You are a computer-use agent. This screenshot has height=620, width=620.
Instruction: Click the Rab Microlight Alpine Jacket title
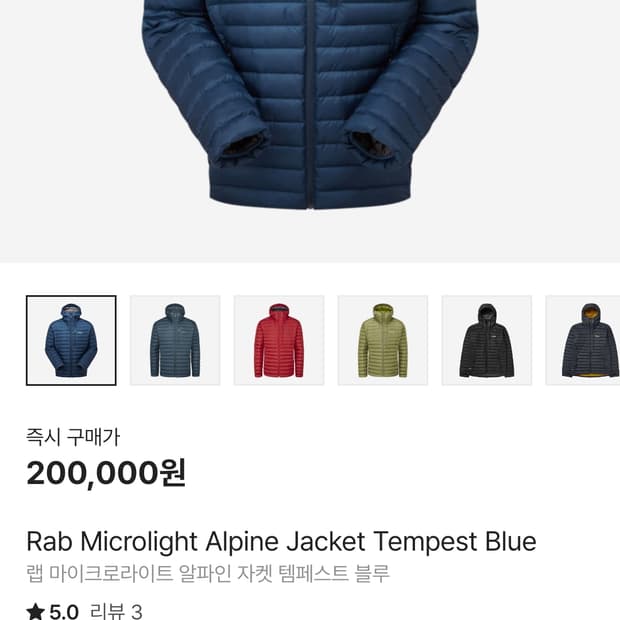tap(281, 541)
